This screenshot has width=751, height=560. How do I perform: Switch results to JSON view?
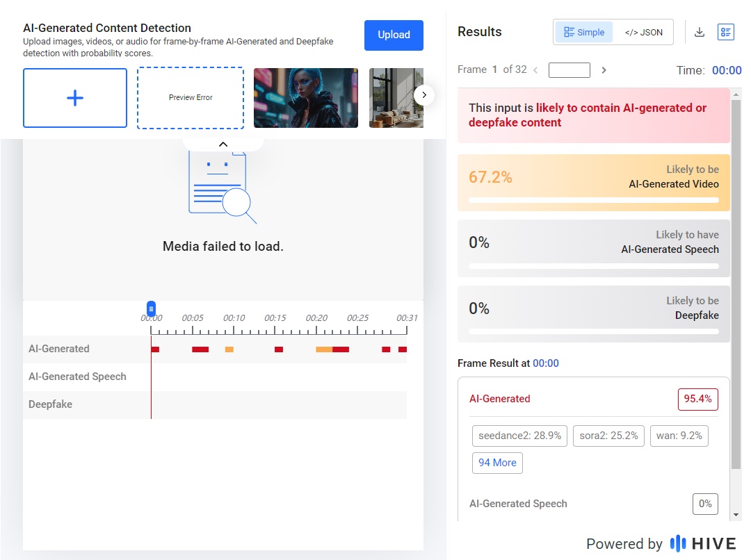tap(643, 32)
